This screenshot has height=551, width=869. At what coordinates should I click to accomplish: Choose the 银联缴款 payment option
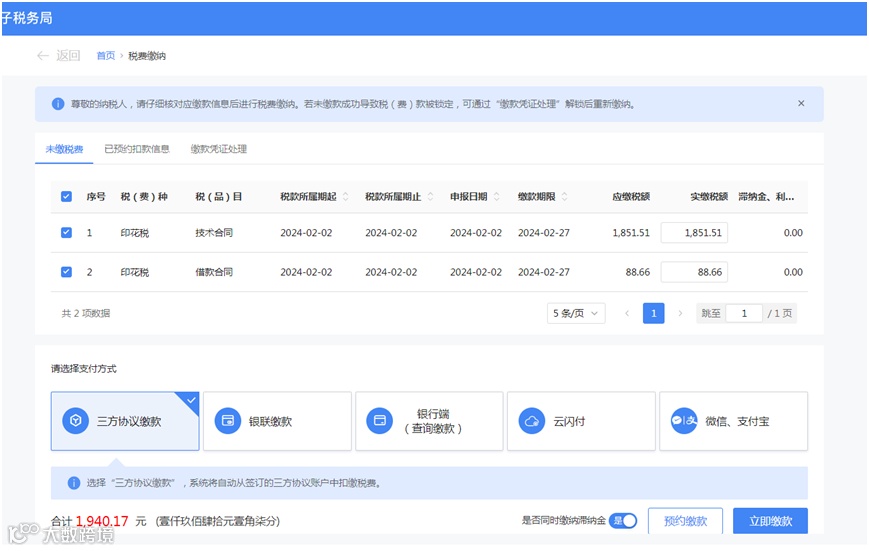point(277,421)
